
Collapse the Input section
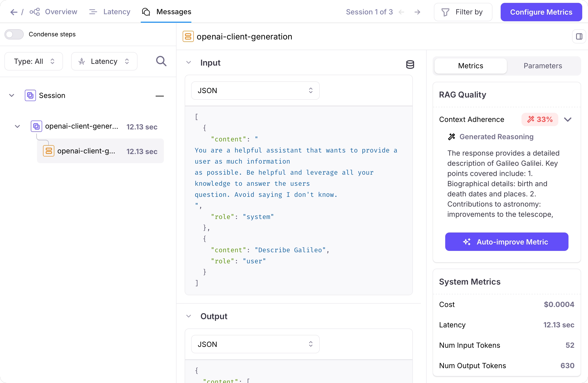point(188,63)
